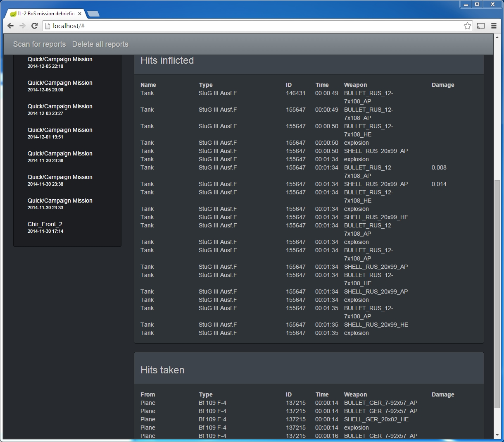Click the From column header
The image size is (504, 442).
(148, 394)
